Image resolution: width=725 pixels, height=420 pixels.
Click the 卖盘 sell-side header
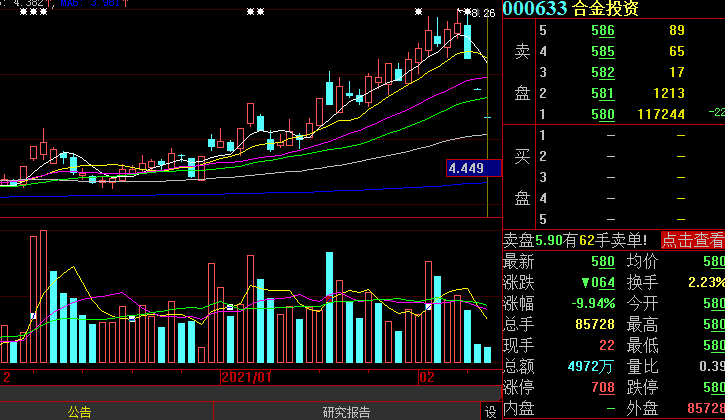click(522, 72)
